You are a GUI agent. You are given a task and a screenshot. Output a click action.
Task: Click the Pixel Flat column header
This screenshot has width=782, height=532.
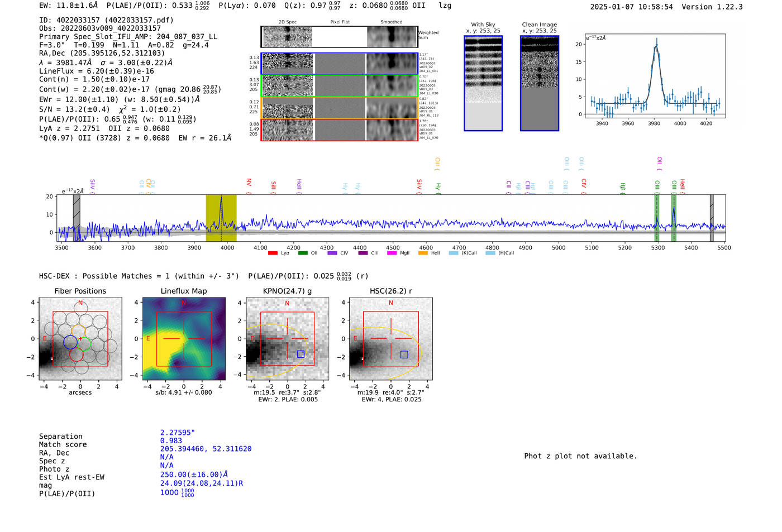coord(340,22)
